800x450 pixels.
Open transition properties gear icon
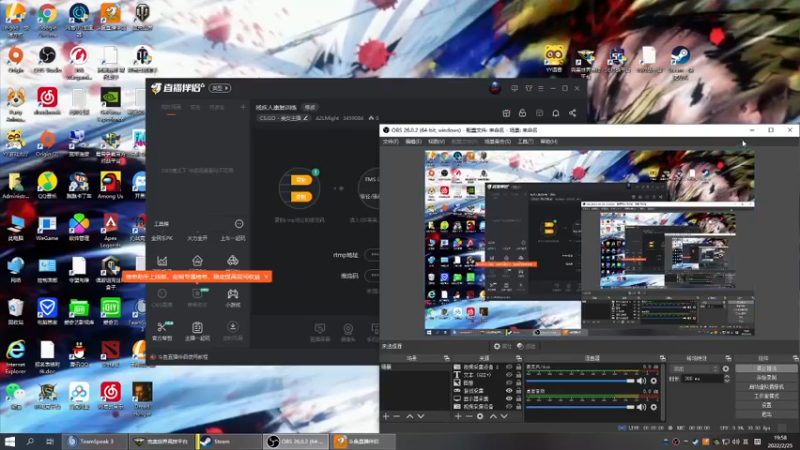pyautogui.click(x=726, y=368)
